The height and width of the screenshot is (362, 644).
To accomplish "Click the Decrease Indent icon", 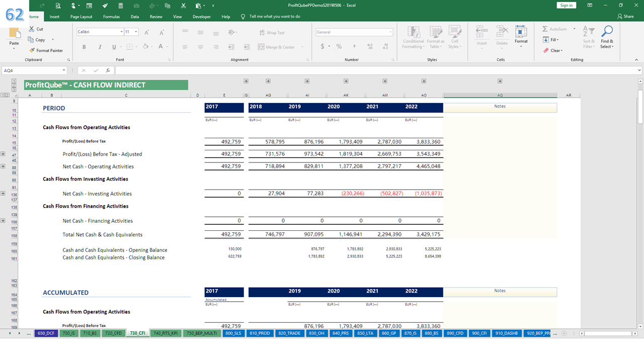I will coord(231,47).
